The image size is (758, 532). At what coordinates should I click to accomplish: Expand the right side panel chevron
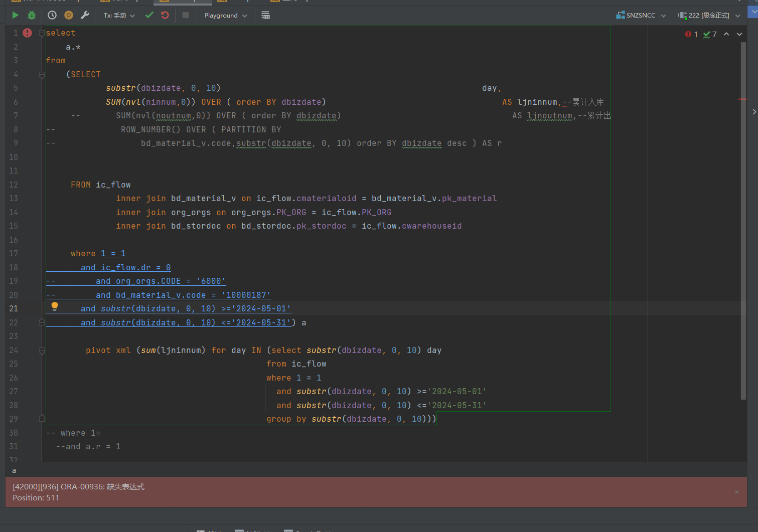[754, 112]
